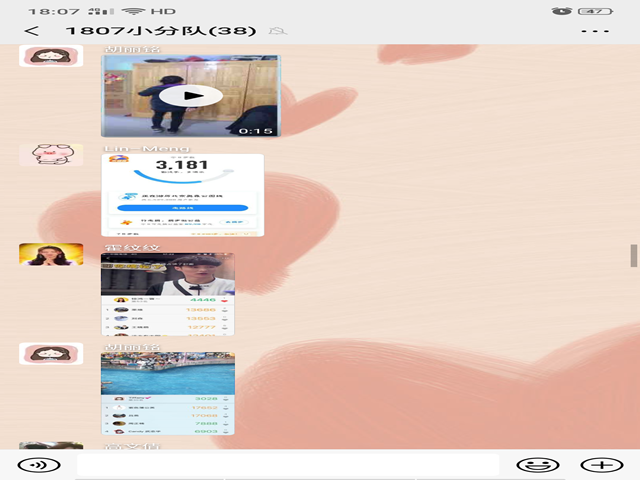
Task: Tap the avatar beside the pool image
Action: tap(51, 353)
